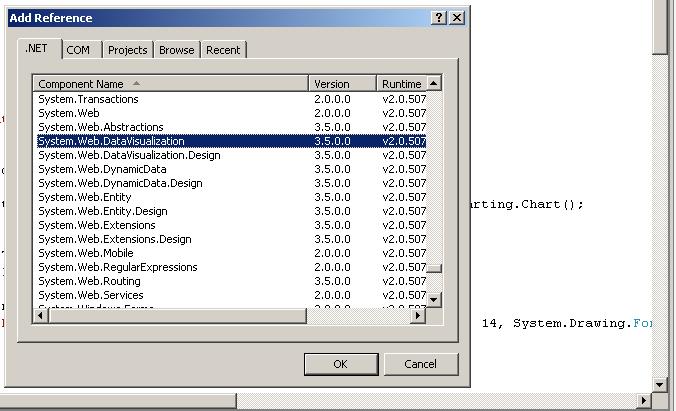Click version 3.5.0.0 of System.Web.Routing
Screen dimensions: 676x411
(x=332, y=281)
